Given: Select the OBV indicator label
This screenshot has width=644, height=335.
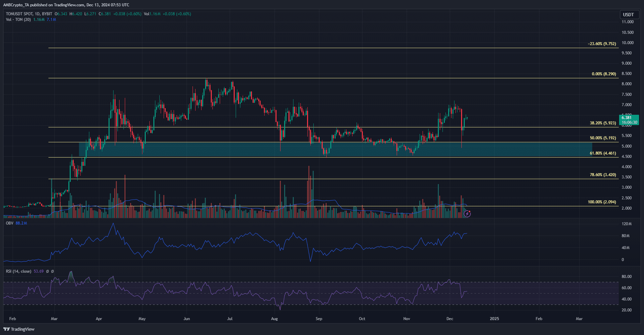Looking at the screenshot, I should 10,223.
